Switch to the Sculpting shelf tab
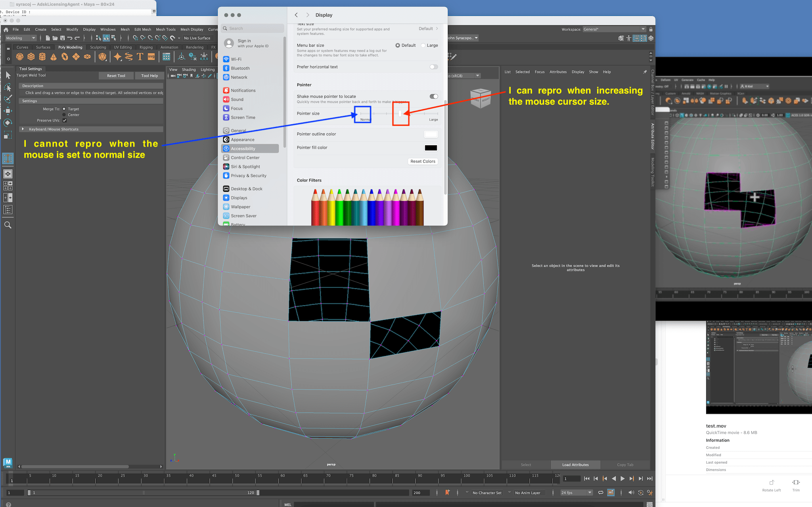This screenshot has height=507, width=812. 98,47
